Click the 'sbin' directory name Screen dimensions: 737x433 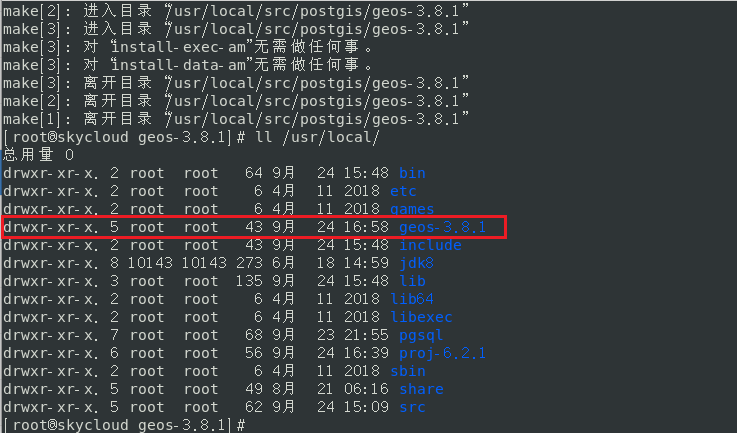[x=408, y=371]
